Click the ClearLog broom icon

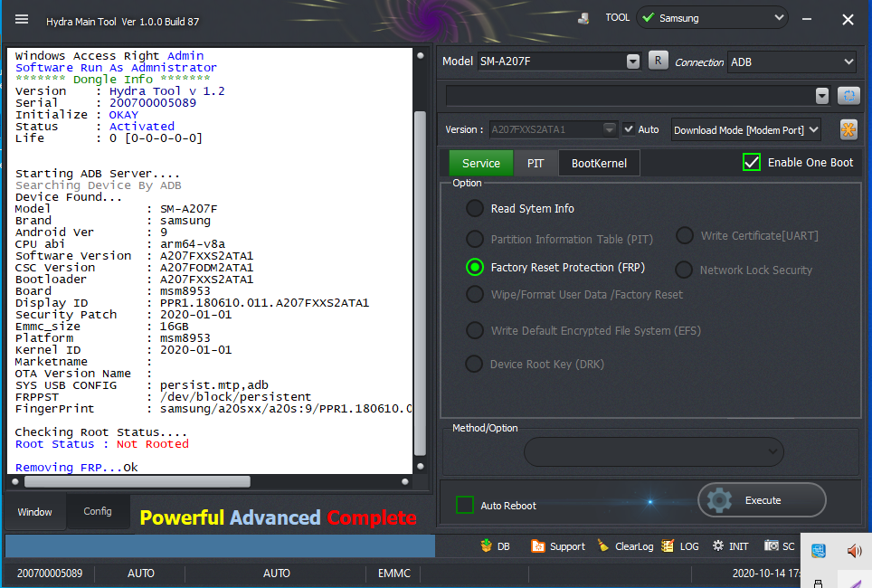603,546
